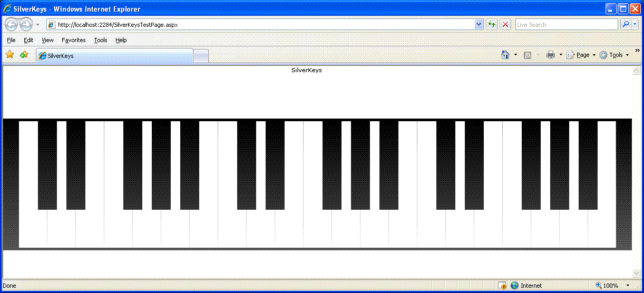Click the pop-up blocker status bar icon
Screen dimensions: 644x293
pos(502,286)
